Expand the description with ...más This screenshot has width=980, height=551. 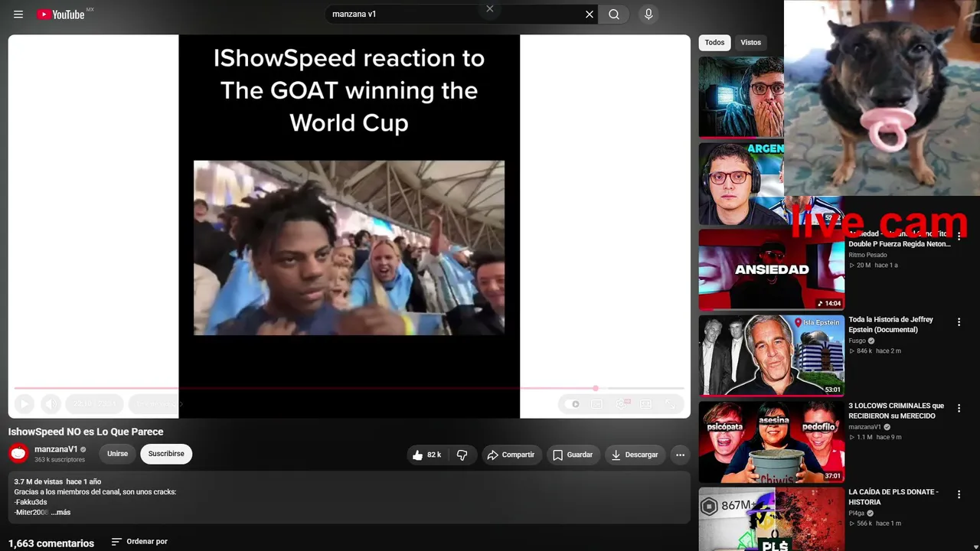[60, 512]
